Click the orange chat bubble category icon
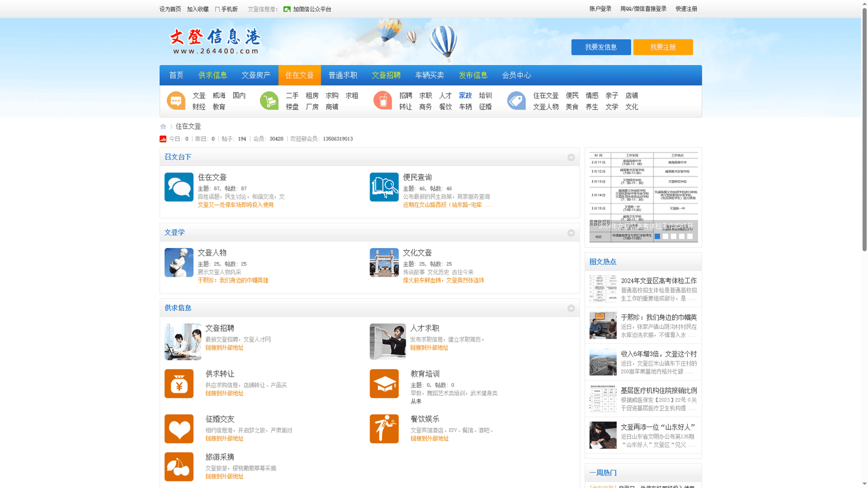The image size is (868, 488). (176, 101)
